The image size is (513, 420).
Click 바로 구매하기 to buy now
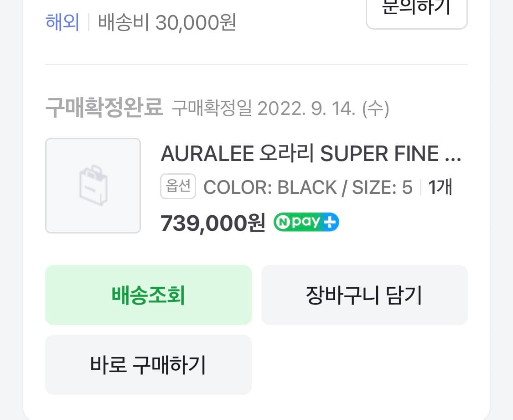click(148, 365)
